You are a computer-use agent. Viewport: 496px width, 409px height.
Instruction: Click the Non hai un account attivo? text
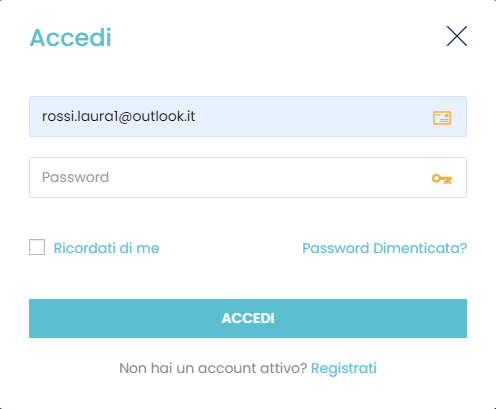click(x=213, y=368)
